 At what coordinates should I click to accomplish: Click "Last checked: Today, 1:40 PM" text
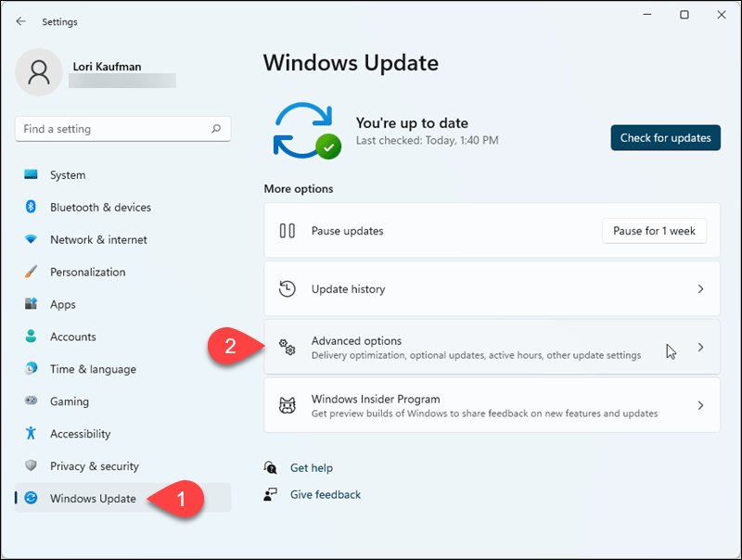[x=428, y=141]
